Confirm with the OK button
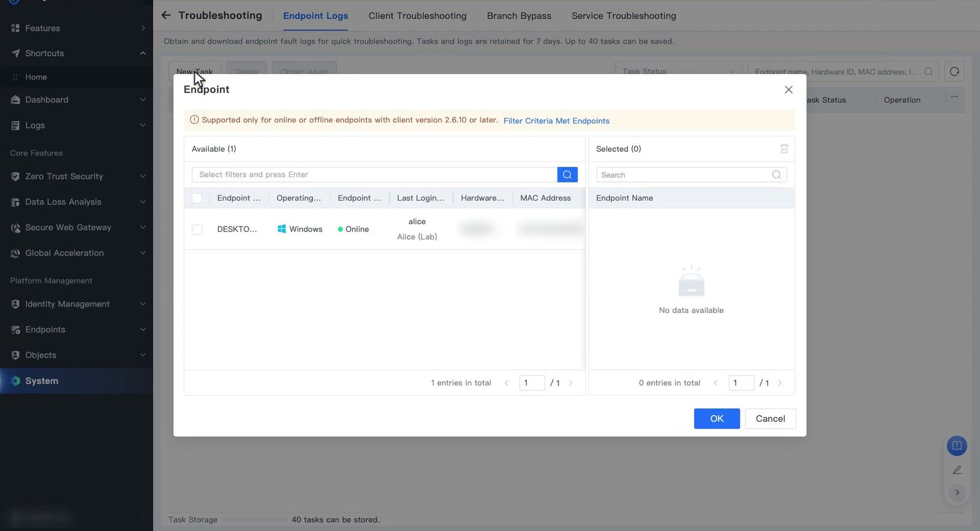This screenshot has width=980, height=531. 717,419
